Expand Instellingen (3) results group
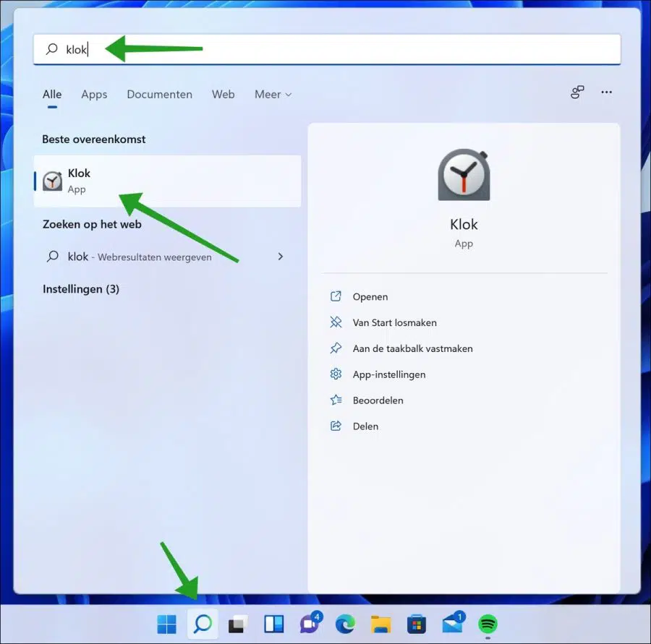The width and height of the screenshot is (651, 644). click(x=81, y=289)
